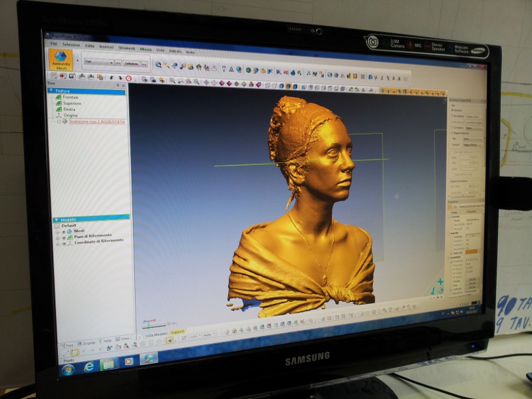This screenshot has width=532, height=399.
Task: Open Windows Explorer folder from the taskbar
Action: [x=108, y=364]
